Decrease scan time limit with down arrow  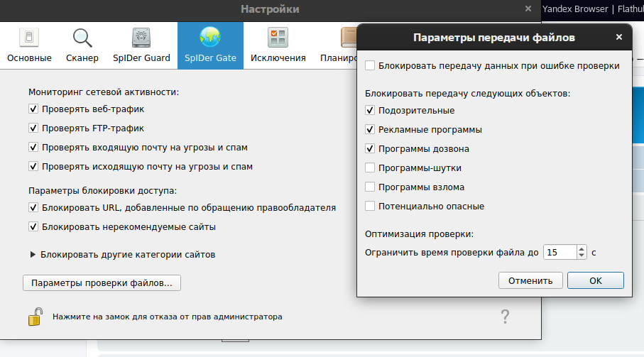point(581,256)
